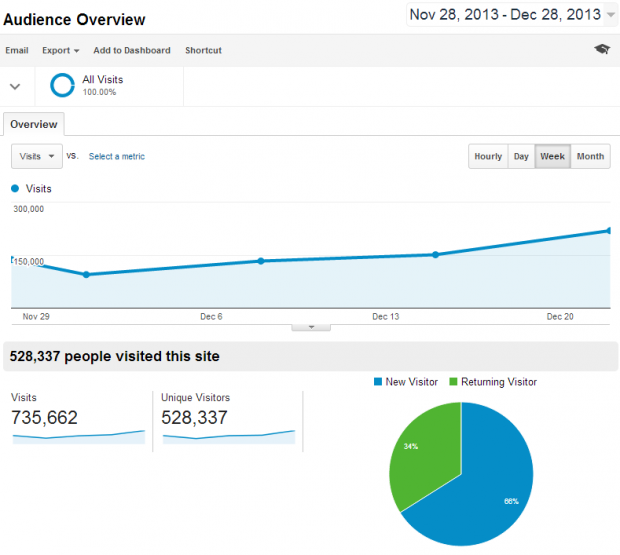The width and height of the screenshot is (620, 555).
Task: Click the blue Visits legend dot
Action: [15, 188]
